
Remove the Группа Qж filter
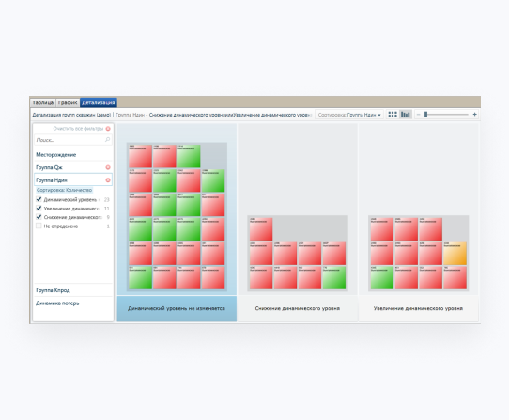[108, 167]
